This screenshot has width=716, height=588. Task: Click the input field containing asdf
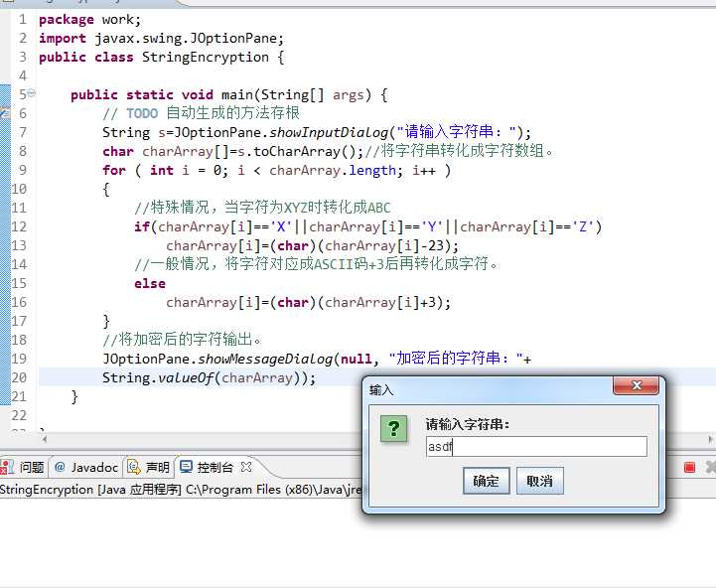pos(536,446)
